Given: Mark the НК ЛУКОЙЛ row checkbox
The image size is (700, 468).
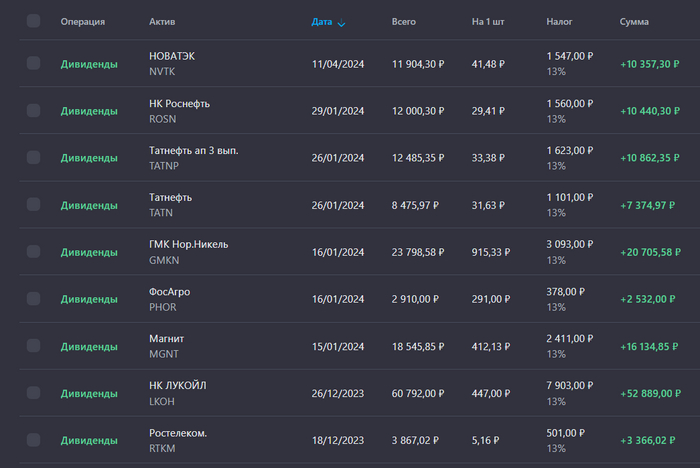Looking at the screenshot, I should point(34,393).
